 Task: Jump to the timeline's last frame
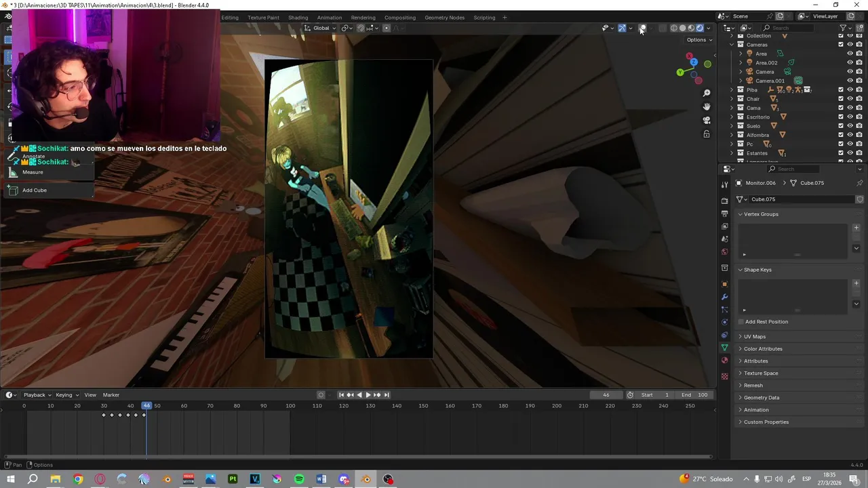pyautogui.click(x=386, y=395)
